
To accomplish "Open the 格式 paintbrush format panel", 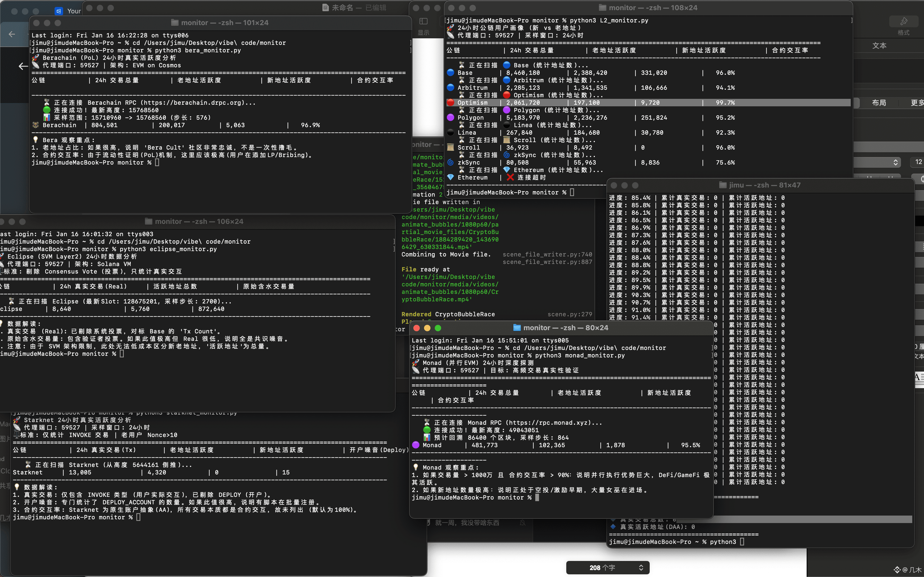I will pos(903,21).
